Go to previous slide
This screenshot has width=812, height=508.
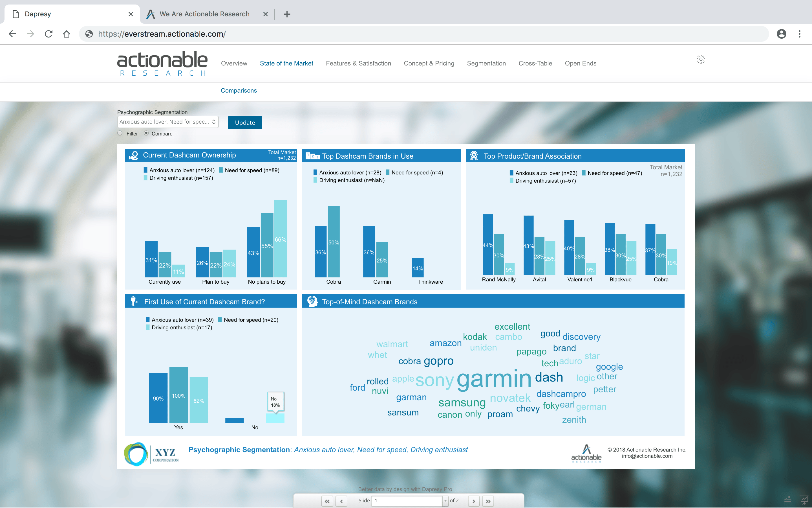pos(341,501)
